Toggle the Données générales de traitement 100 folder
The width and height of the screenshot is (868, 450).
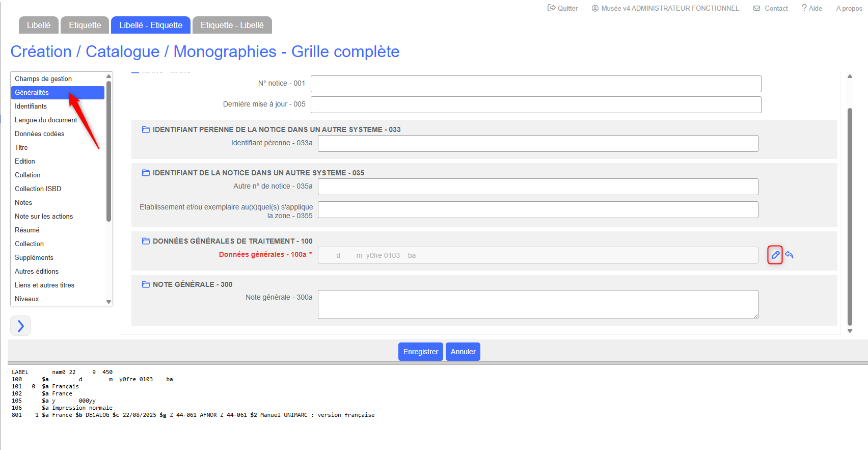click(146, 241)
